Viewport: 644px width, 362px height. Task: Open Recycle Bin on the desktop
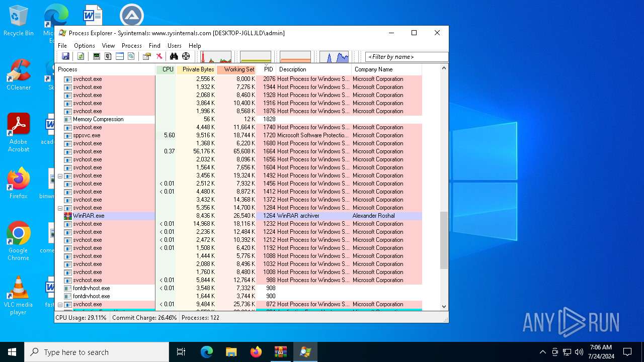pos(18,21)
